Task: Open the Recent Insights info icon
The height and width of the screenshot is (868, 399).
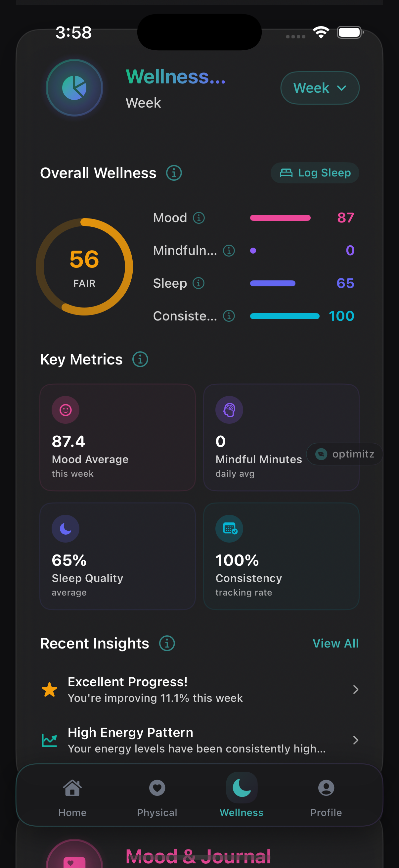Action: (167, 643)
